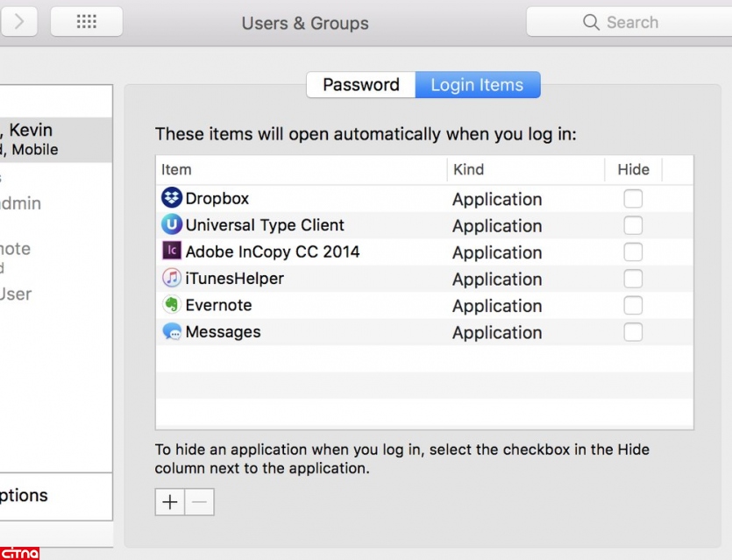Screen dimensions: 732x560
Task: Tick Hide checkbox for iTunesHelper
Action: 633,279
